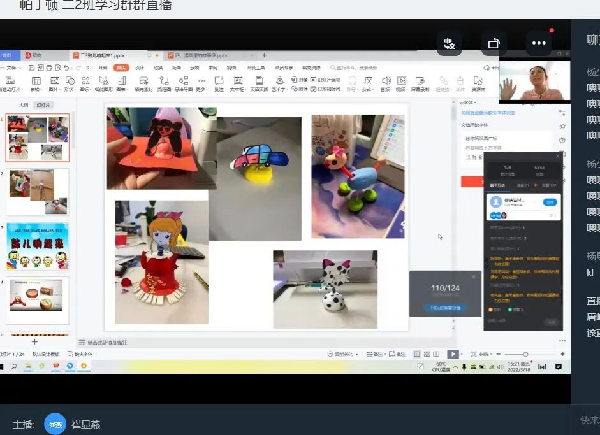Image resolution: width=600 pixels, height=435 pixels.
Task: Select slide 4 thumbnail in the panel
Action: 38,301
